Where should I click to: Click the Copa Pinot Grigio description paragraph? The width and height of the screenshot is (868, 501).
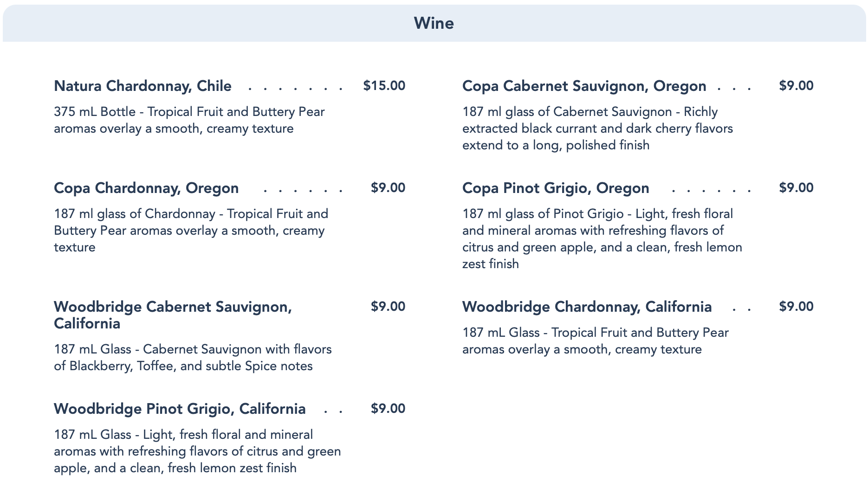point(602,239)
